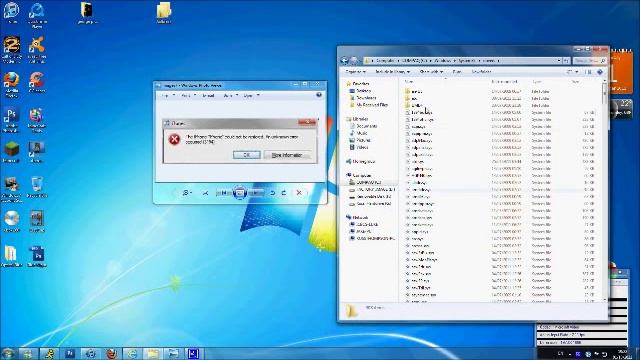The image size is (640, 360).
Task: Click refresh button beside Explorer address bar
Action: [566, 60]
